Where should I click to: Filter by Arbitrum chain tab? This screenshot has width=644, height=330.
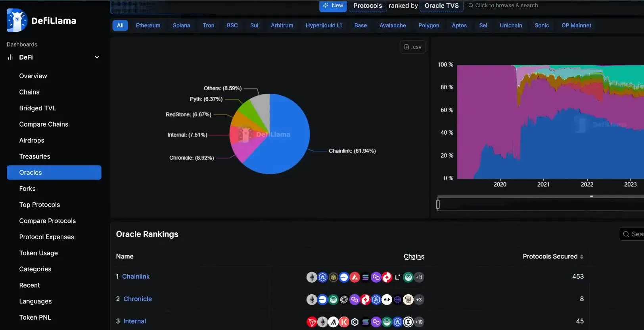tap(282, 25)
